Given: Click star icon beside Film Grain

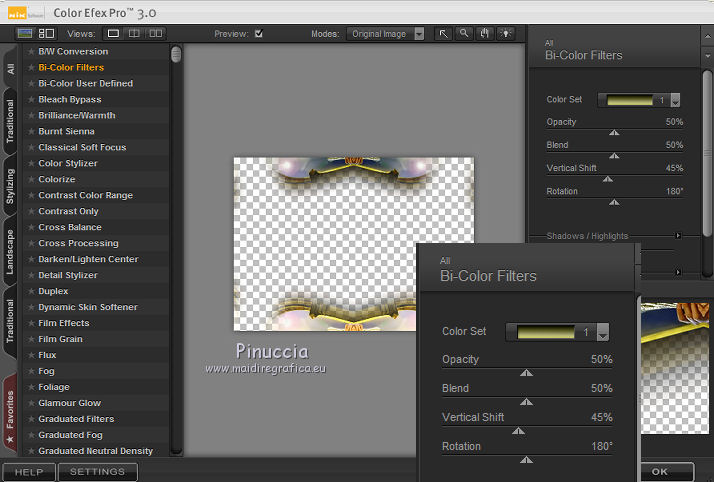Looking at the screenshot, I should point(31,339).
